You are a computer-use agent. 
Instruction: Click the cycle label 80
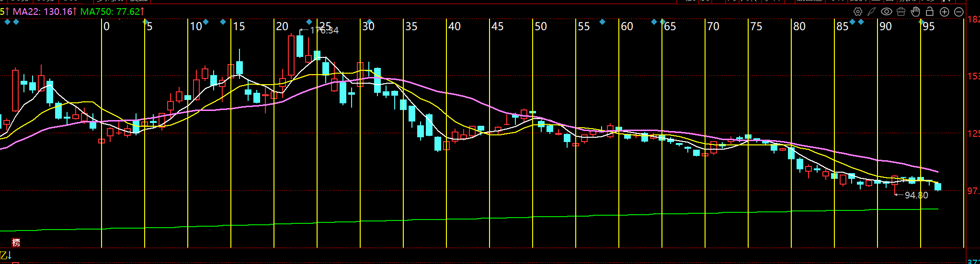pos(799,26)
